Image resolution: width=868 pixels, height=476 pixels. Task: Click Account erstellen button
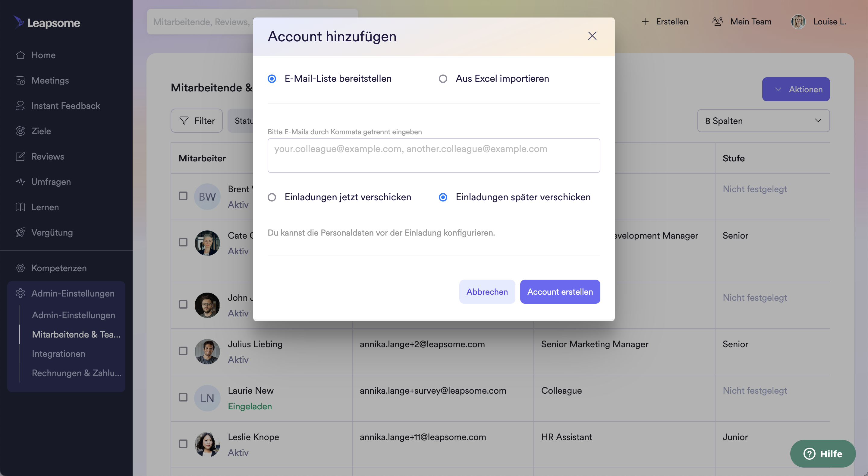560,291
